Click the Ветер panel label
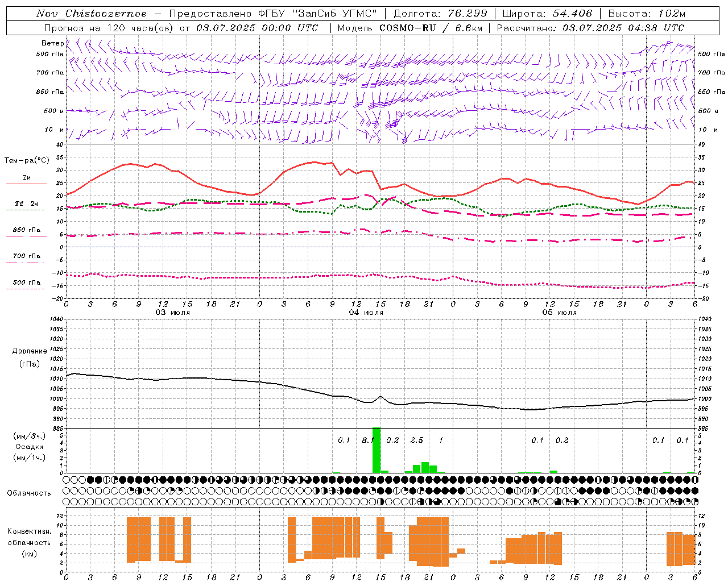Image resolution: width=728 pixels, height=582 pixels. (52, 43)
